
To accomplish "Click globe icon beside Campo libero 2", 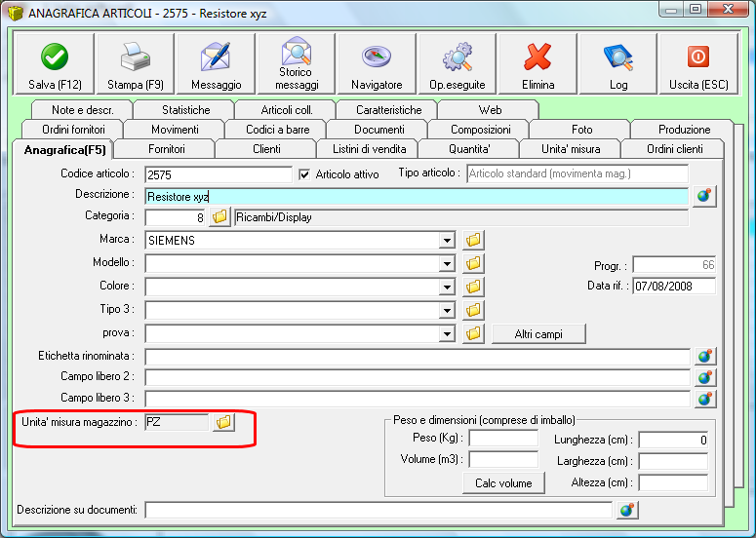I will tap(705, 377).
